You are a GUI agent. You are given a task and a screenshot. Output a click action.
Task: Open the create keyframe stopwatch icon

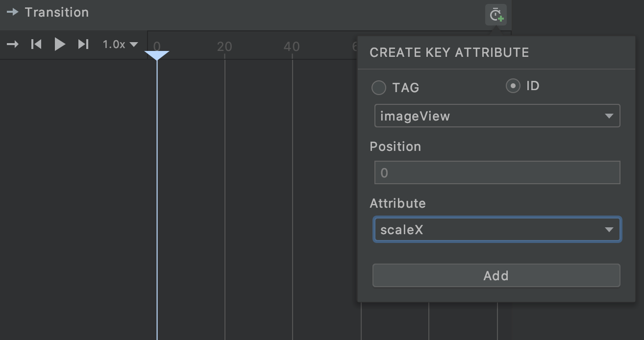tap(495, 15)
